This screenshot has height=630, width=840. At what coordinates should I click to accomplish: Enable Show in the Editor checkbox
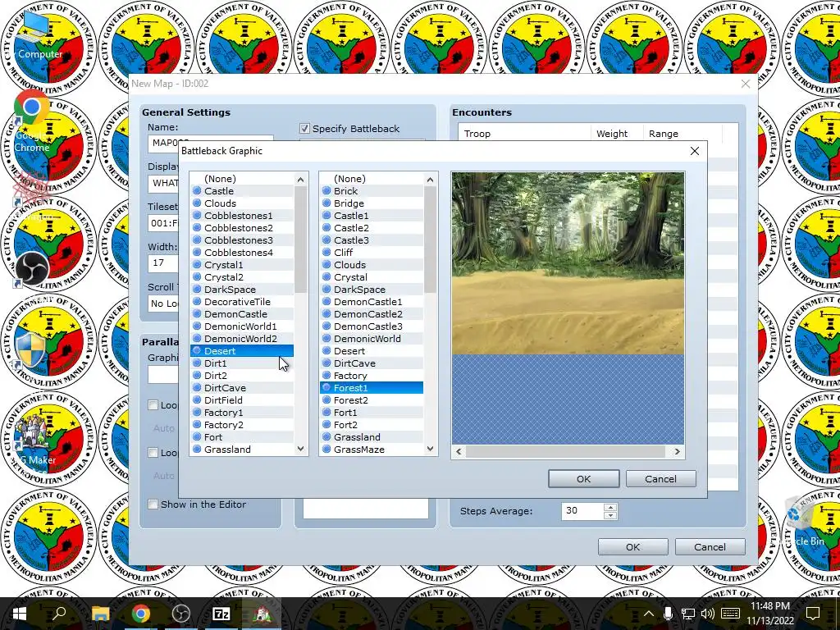(153, 504)
